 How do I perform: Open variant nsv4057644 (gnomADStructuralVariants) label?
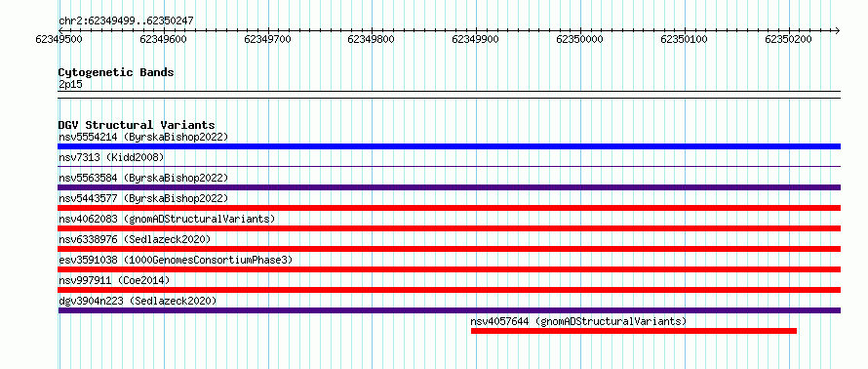click(x=578, y=321)
